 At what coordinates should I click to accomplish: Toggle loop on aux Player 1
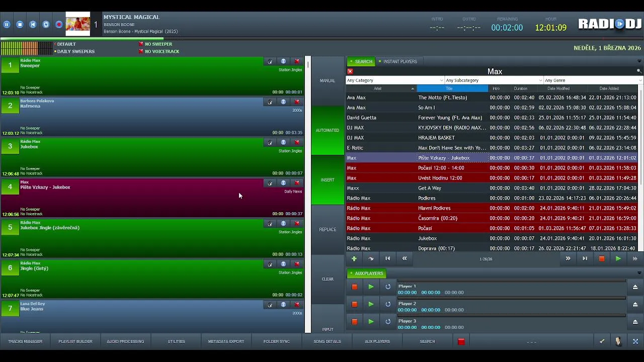click(388, 287)
